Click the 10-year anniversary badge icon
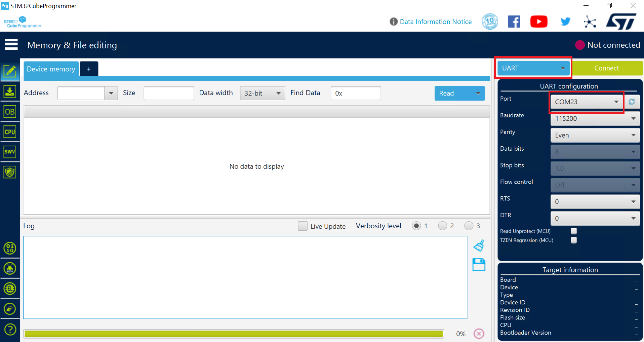The height and width of the screenshot is (342, 644). (x=490, y=22)
